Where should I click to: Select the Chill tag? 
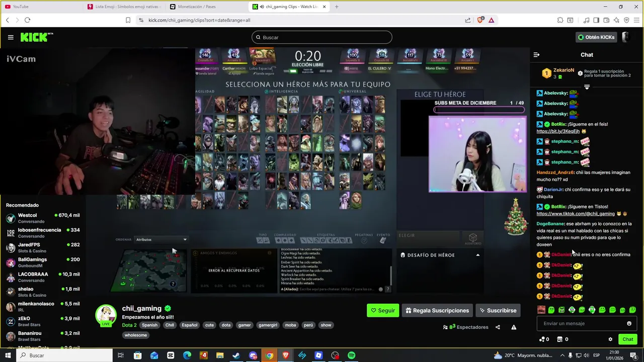point(170,325)
